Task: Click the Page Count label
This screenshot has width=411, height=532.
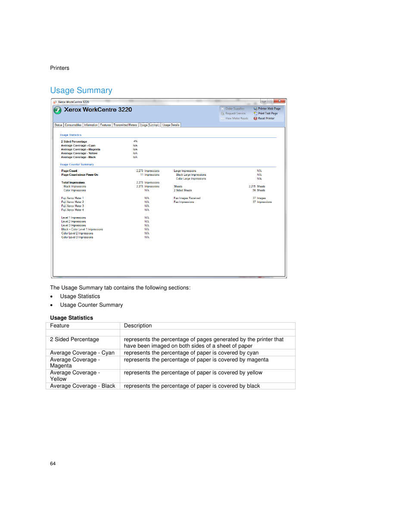Action: pos(69,171)
